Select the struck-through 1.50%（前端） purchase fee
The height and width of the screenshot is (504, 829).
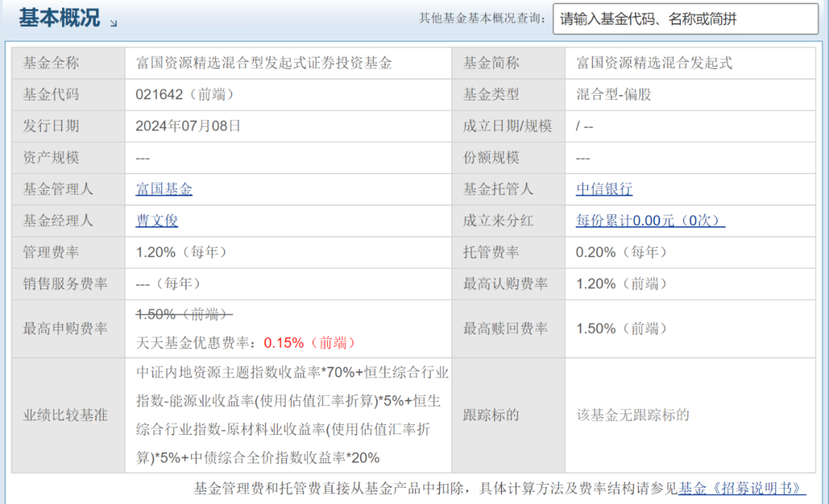tap(184, 315)
